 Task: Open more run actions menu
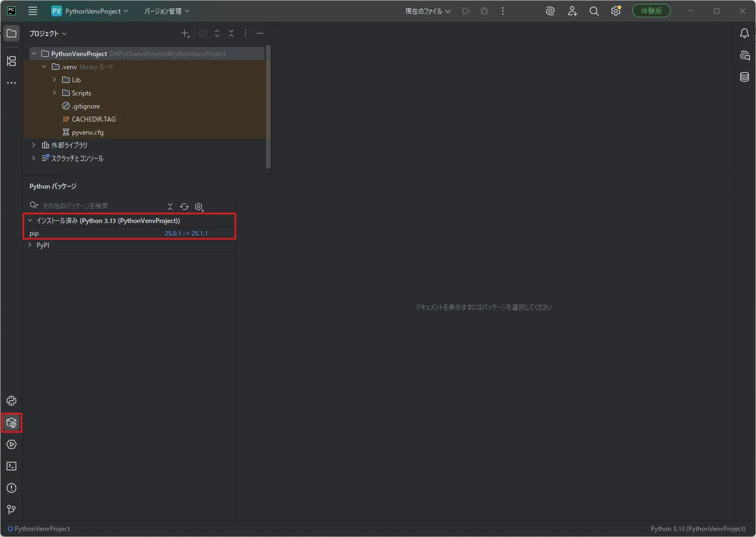click(503, 11)
